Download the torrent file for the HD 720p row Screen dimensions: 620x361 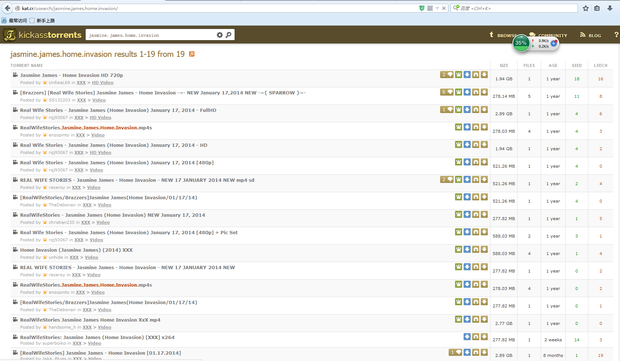(x=484, y=75)
